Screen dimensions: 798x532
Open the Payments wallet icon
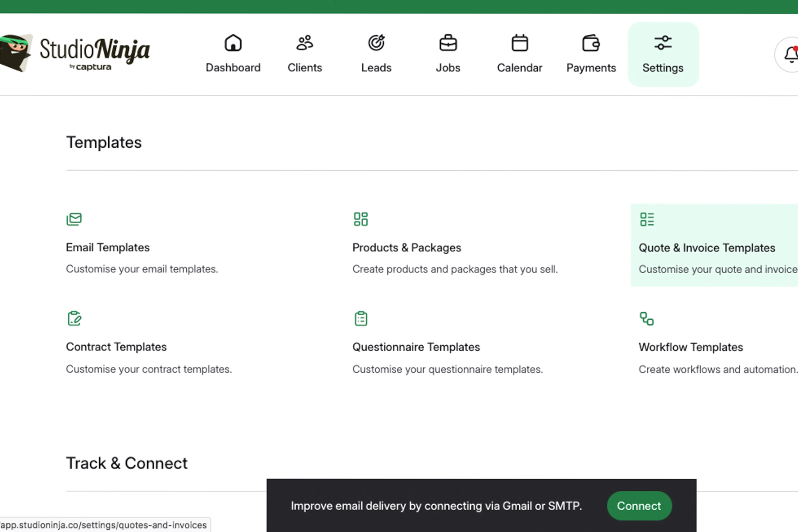[x=591, y=43]
